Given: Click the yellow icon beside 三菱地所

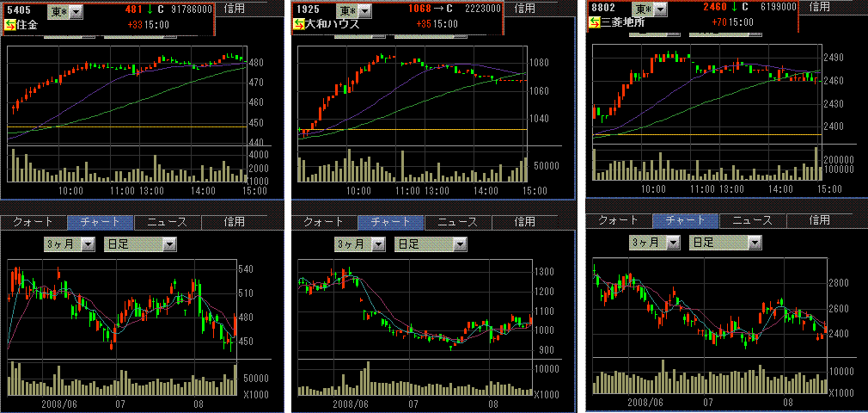Looking at the screenshot, I should point(595,22).
